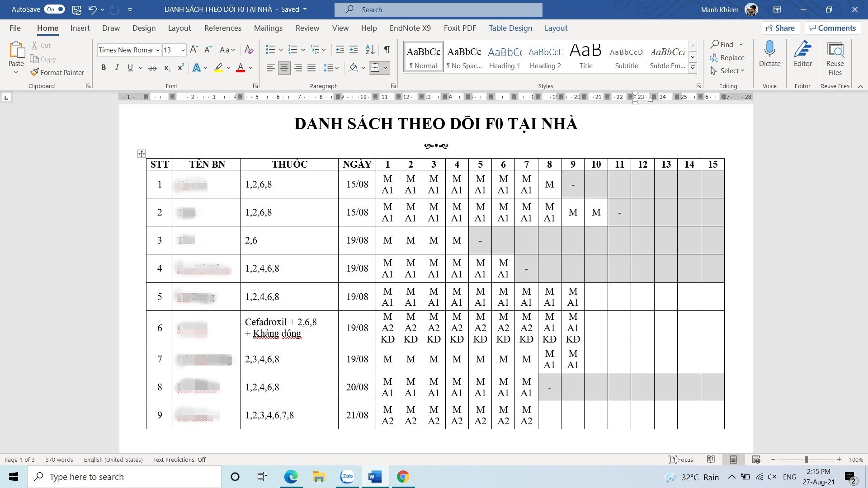Toggle Bold formatting

104,68
